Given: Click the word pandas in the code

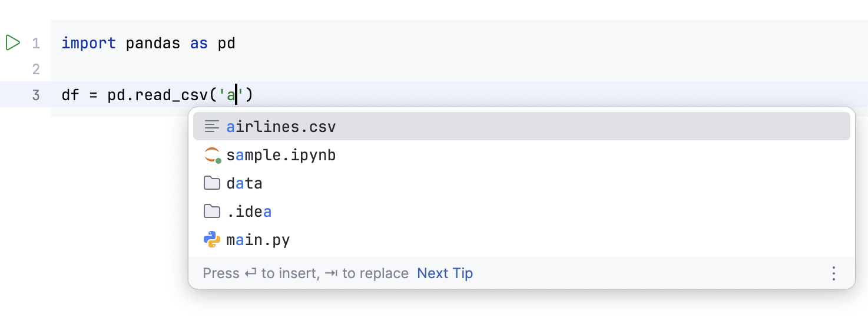Looking at the screenshot, I should click(153, 44).
